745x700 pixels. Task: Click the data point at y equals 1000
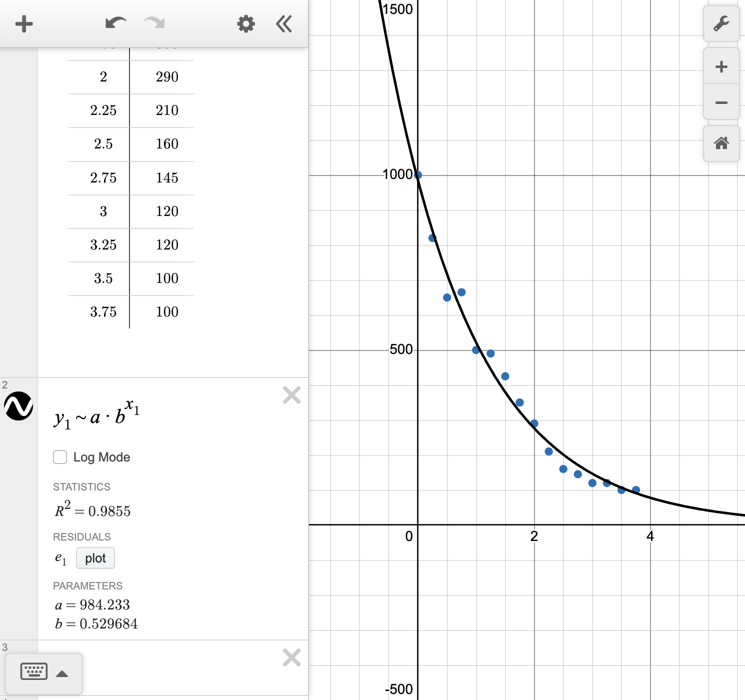pos(417,174)
